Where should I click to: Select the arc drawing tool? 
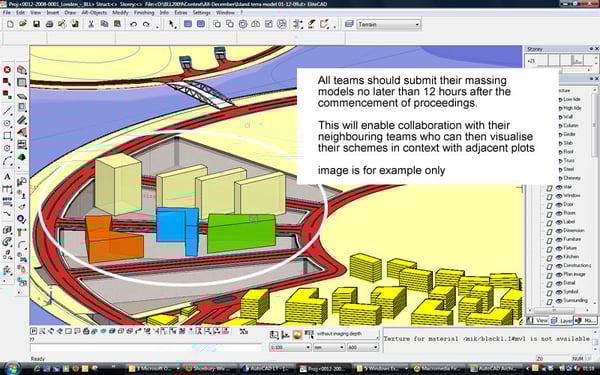click(7, 161)
